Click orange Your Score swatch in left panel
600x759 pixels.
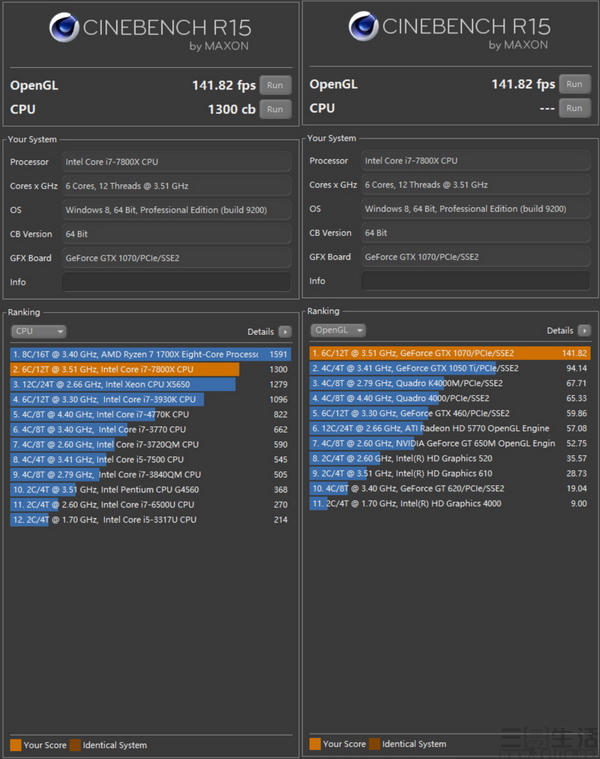(15, 744)
